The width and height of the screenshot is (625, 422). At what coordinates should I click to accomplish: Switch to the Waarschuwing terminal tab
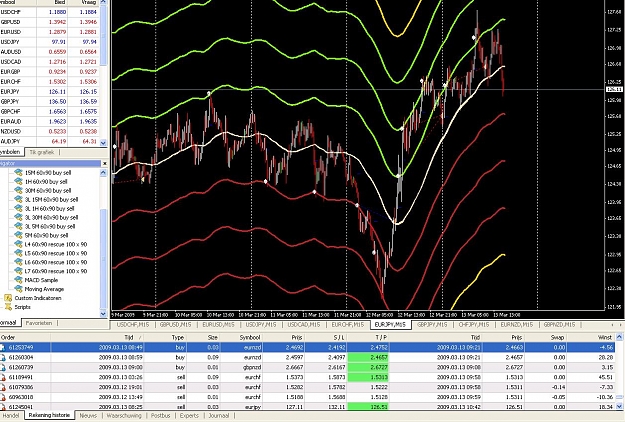click(124, 416)
